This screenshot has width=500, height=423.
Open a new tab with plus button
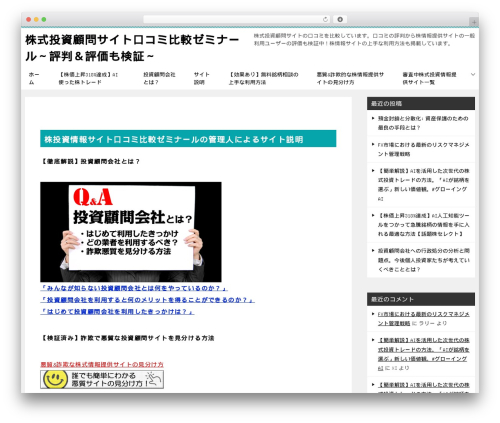coord(474,22)
